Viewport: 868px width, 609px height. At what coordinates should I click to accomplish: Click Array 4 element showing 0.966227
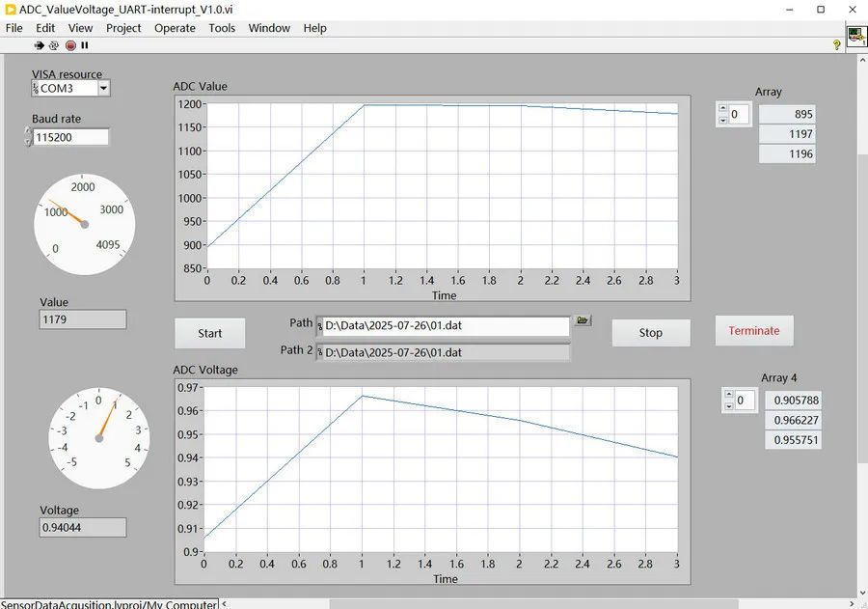[x=794, y=420]
